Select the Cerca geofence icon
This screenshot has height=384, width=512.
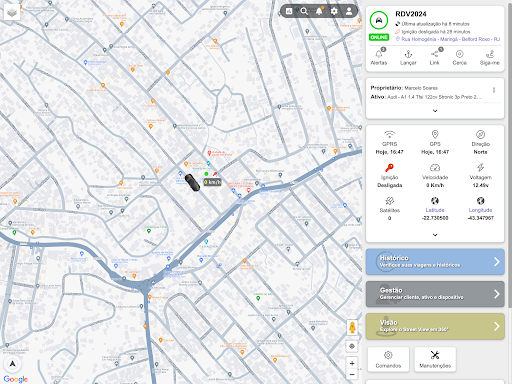tap(459, 58)
